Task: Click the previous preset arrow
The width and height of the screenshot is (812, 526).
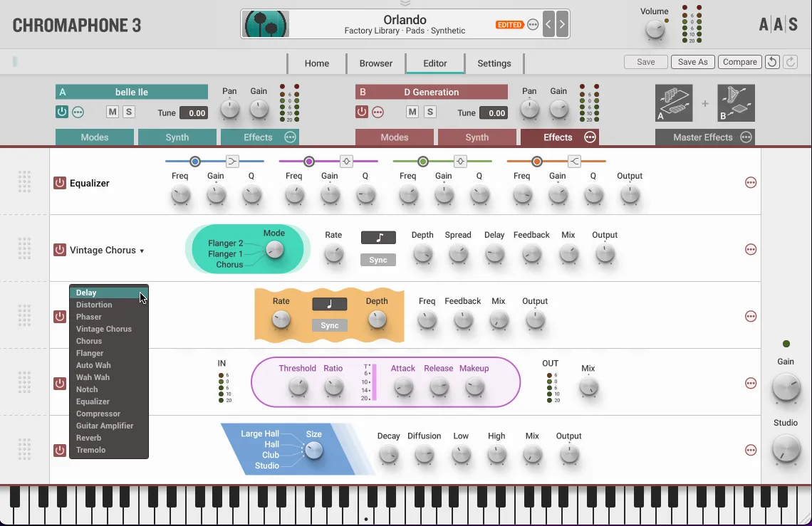Action: (x=548, y=23)
